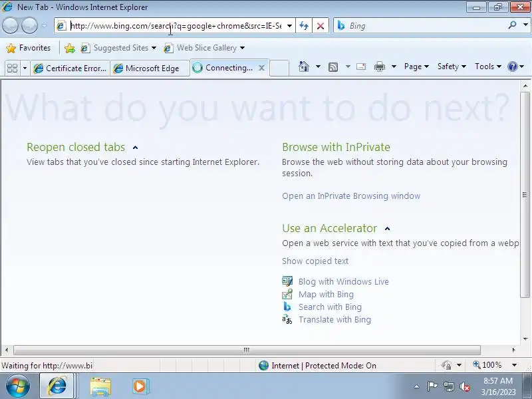532x399 pixels.
Task: Click the Quick Tabs grid icon
Action: pyautogui.click(x=13, y=68)
